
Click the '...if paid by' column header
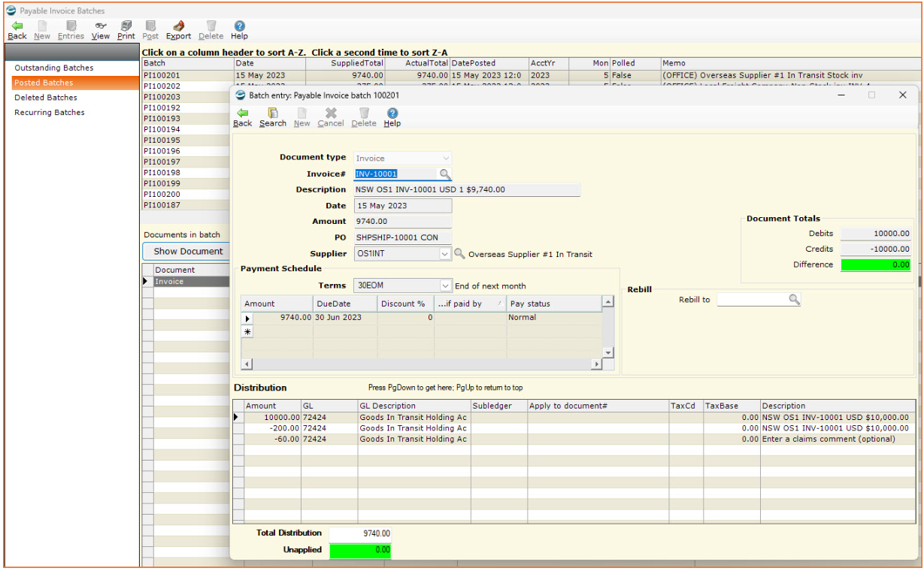471,304
